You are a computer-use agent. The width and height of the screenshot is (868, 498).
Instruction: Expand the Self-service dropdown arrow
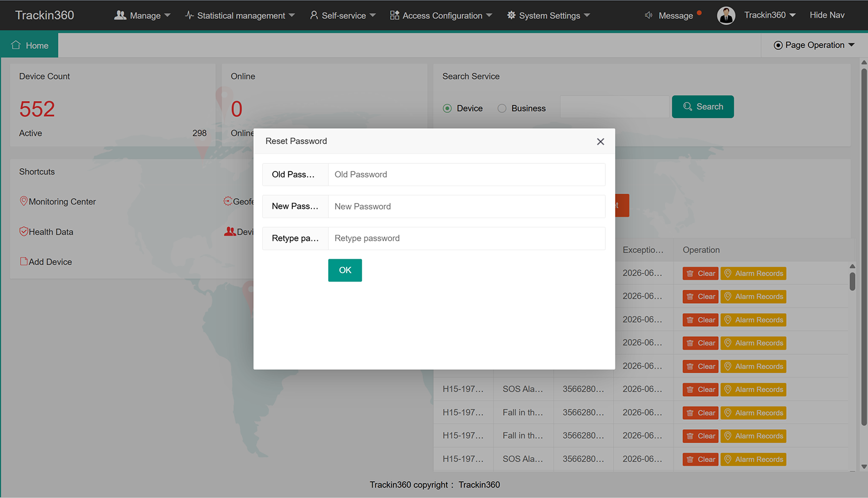click(372, 15)
